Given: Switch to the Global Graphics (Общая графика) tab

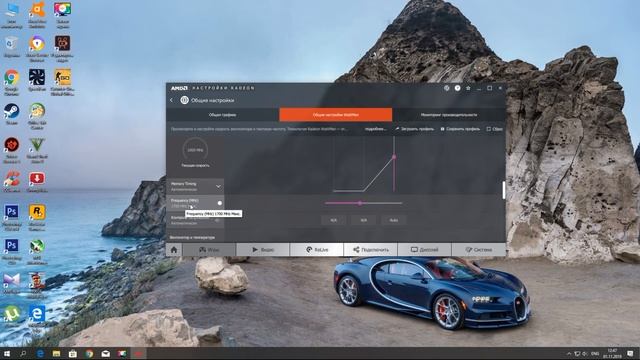Looking at the screenshot, I should pyautogui.click(x=222, y=115).
